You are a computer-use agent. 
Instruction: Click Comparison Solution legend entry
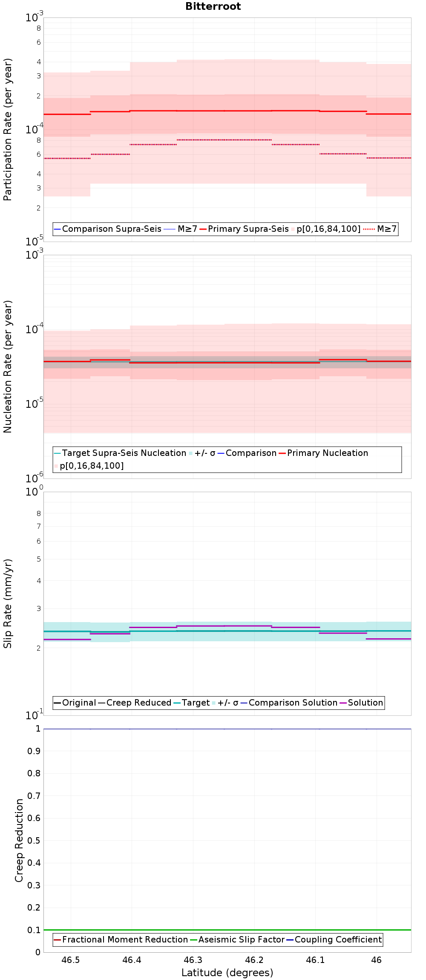[x=289, y=703]
